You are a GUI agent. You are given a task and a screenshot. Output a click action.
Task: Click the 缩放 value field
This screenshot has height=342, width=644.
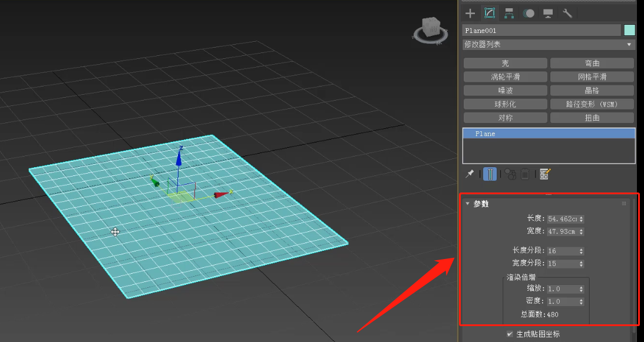[x=563, y=289]
